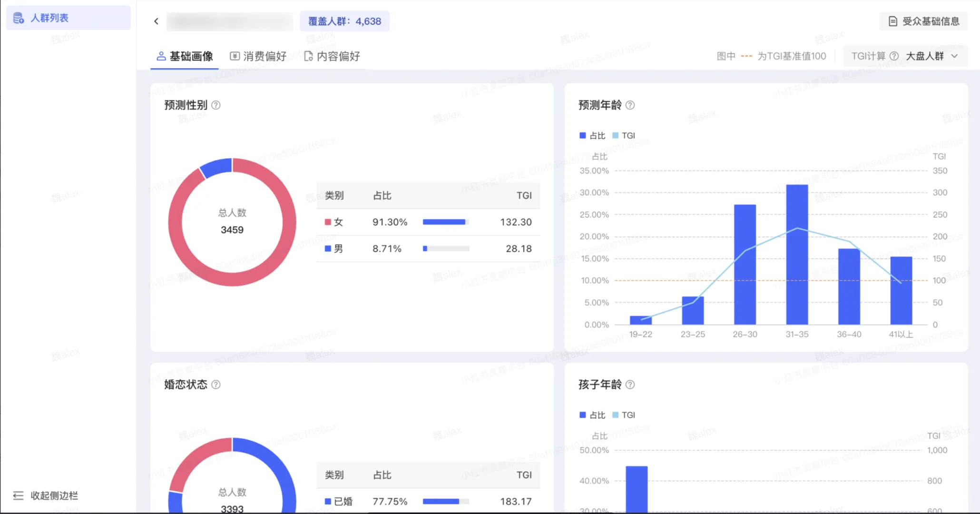Image resolution: width=980 pixels, height=514 pixels.
Task: Click the blue segment of 婚恋状态 donut
Action: (x=281, y=466)
